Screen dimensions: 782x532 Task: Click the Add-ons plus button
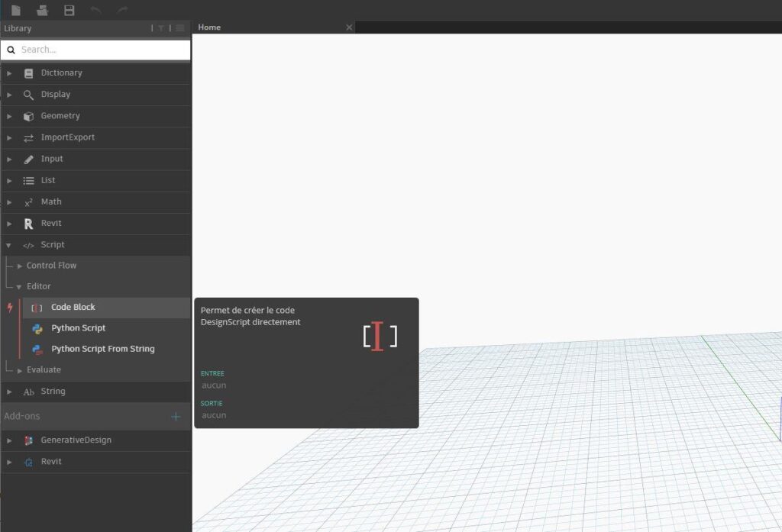click(x=176, y=416)
